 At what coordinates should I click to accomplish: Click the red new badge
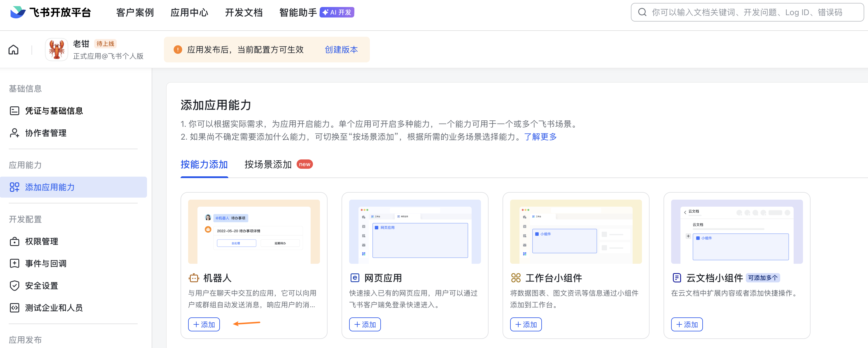coord(304,164)
